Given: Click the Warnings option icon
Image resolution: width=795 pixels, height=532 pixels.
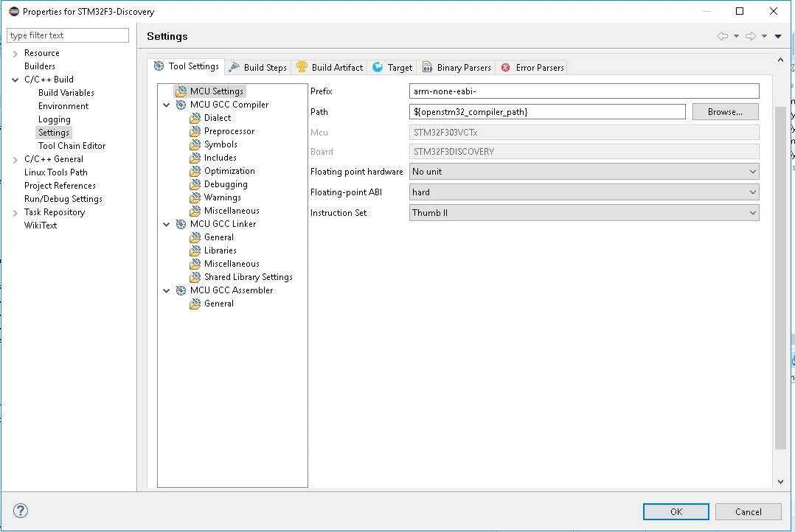Looking at the screenshot, I should point(195,197).
